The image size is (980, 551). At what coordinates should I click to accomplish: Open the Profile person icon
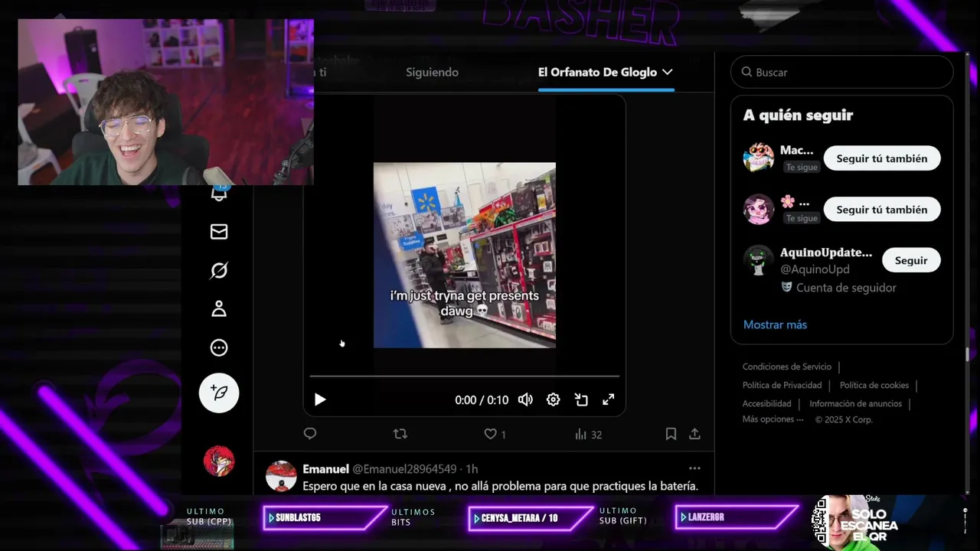pyautogui.click(x=219, y=309)
